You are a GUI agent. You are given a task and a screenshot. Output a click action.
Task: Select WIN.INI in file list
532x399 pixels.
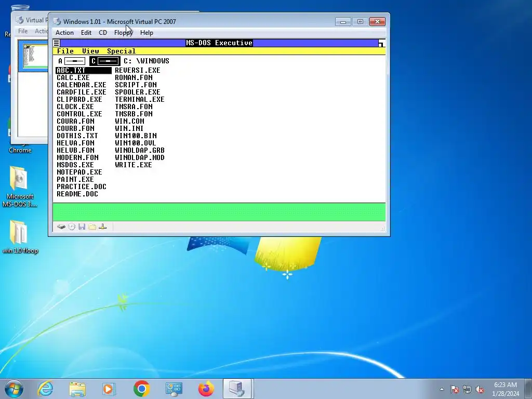coord(129,129)
